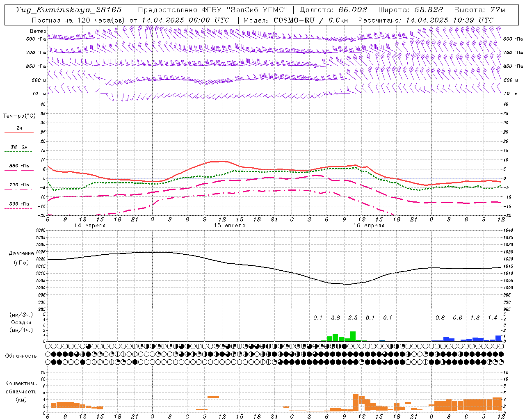Click the Конвективн. panel label
Viewport: 525px width, 420px height.
[x=21, y=383]
